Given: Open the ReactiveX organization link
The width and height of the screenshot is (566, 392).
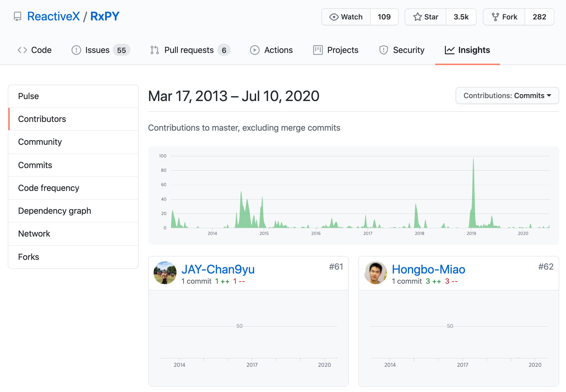Looking at the screenshot, I should [53, 17].
